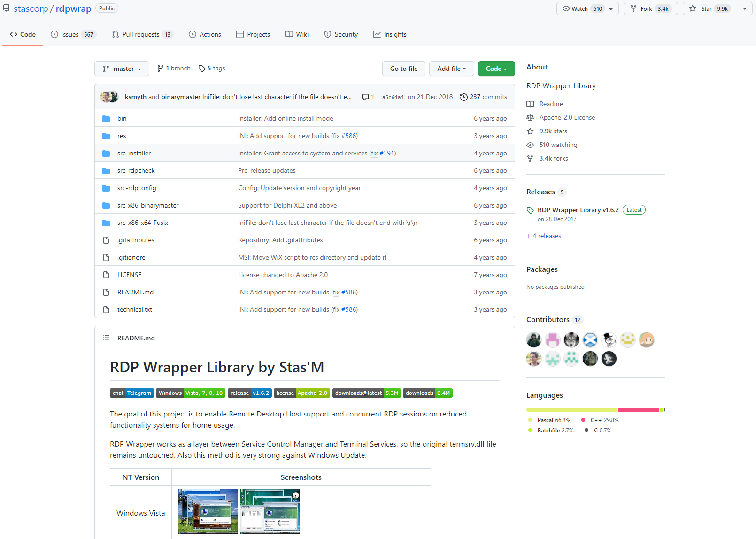Viewport: 756px width, 539px height.
Task: Click the Go to file button
Action: [404, 69]
